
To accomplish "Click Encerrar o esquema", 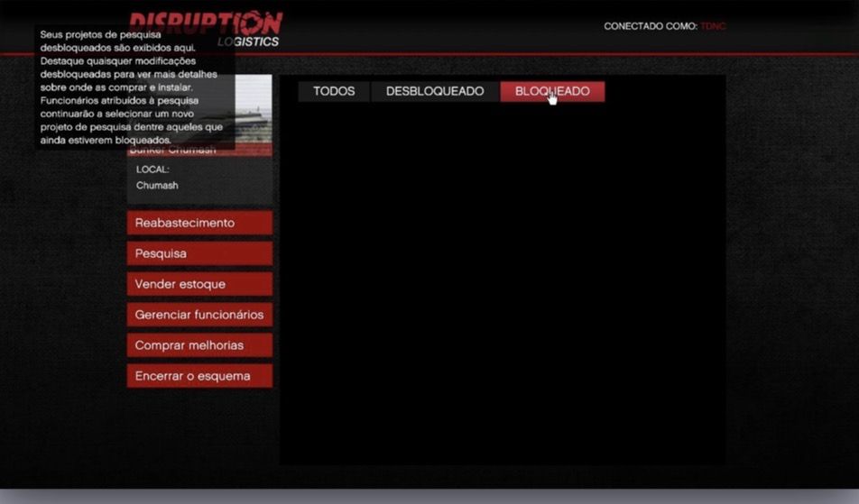I will (x=199, y=376).
